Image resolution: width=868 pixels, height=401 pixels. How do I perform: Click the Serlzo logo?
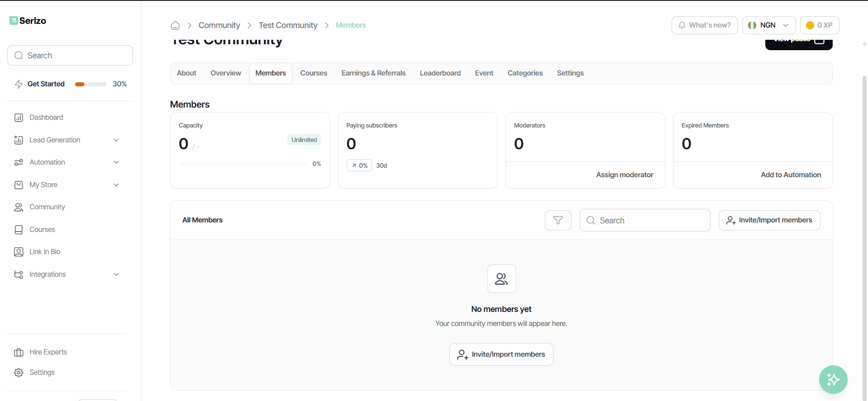coord(28,21)
